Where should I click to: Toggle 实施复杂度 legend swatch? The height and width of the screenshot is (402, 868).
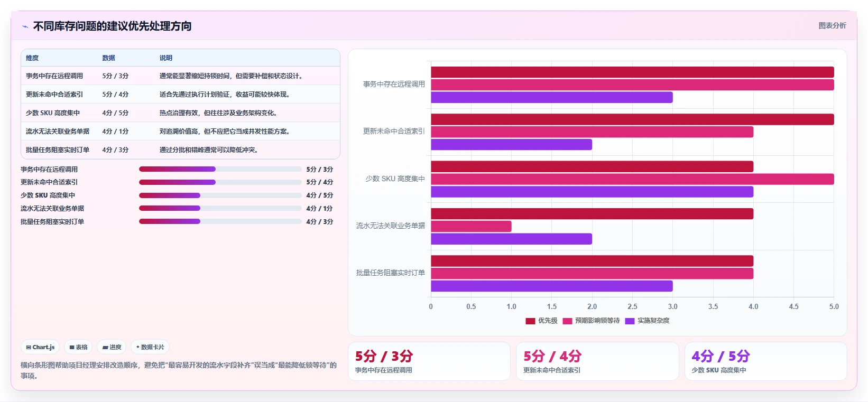tap(630, 321)
